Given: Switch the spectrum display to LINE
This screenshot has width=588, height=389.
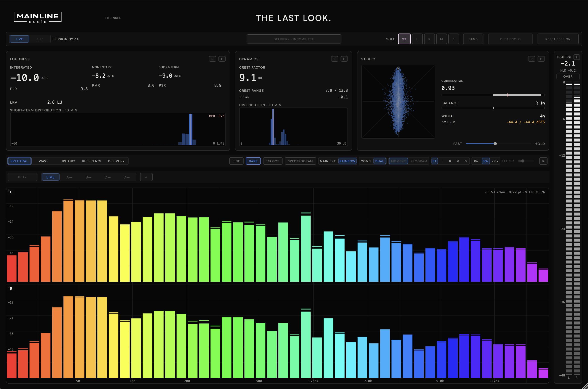Looking at the screenshot, I should (x=236, y=161).
